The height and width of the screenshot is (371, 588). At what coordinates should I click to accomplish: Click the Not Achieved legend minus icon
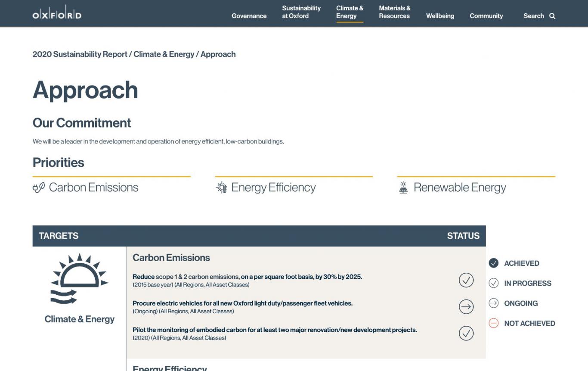click(x=494, y=323)
